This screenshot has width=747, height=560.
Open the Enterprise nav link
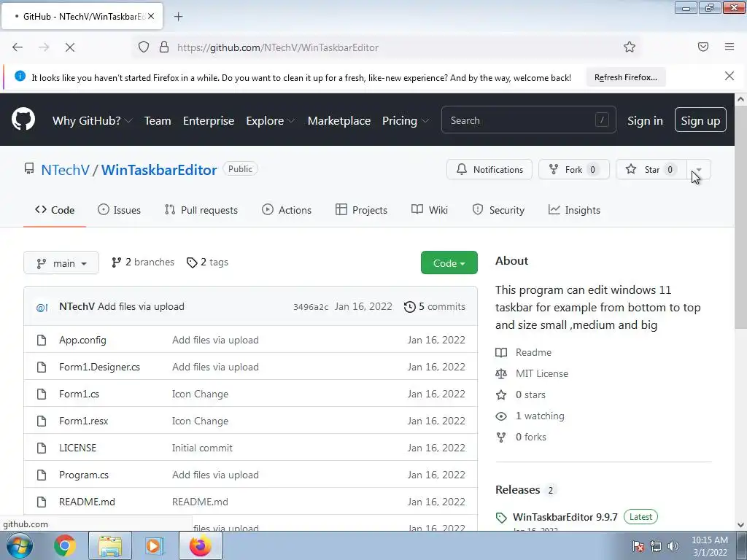point(208,120)
